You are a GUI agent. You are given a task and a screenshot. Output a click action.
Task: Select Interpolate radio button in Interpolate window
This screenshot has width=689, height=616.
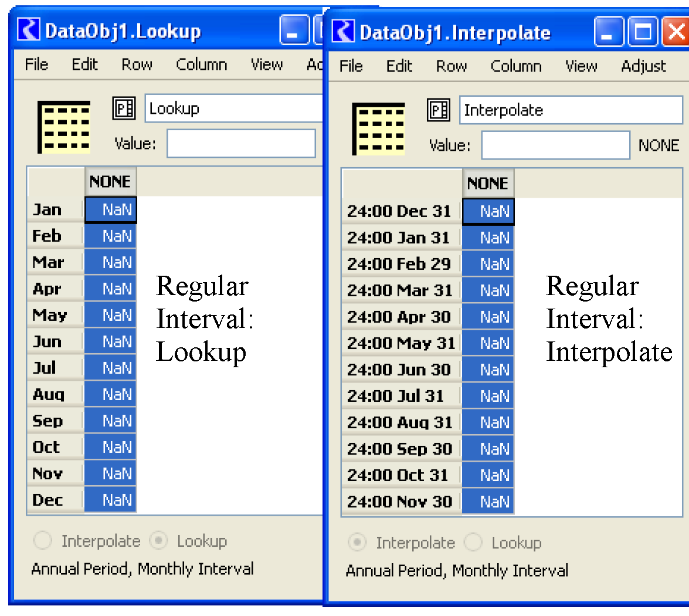357,543
